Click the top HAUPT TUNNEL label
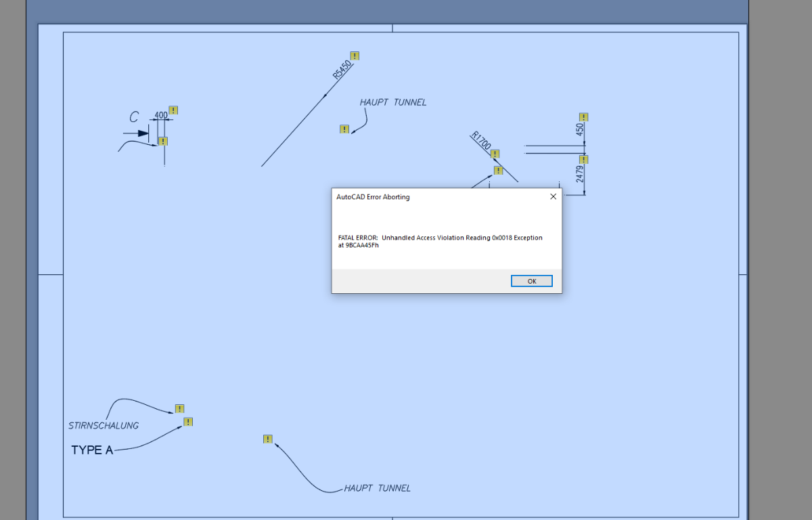 coord(393,102)
